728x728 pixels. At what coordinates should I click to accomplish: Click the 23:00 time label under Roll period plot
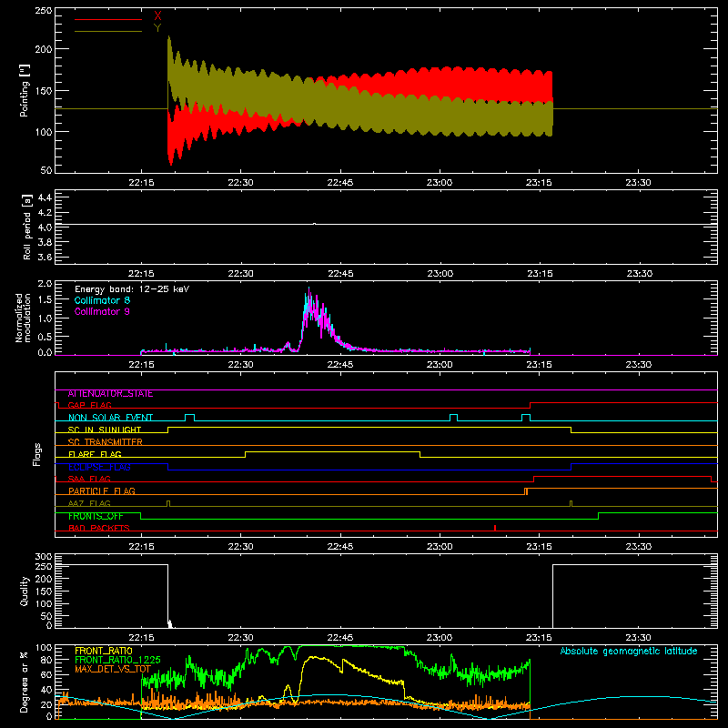click(440, 274)
